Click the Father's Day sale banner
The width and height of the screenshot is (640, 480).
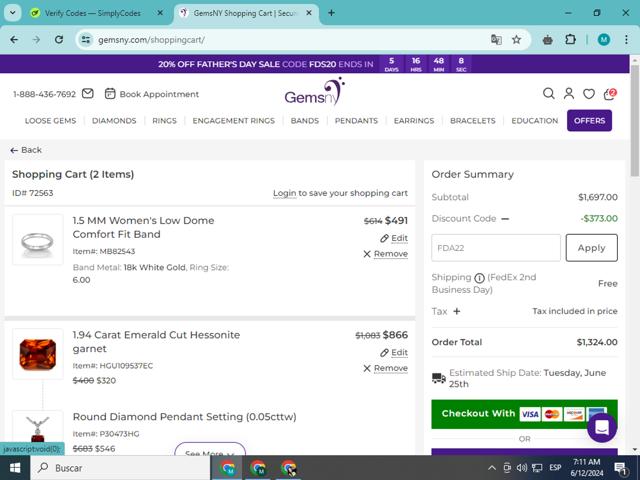pos(315,64)
